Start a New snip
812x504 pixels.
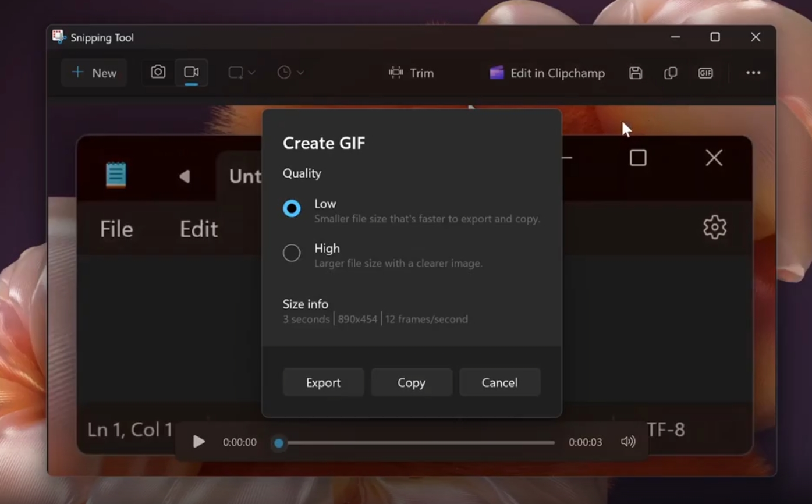point(94,73)
